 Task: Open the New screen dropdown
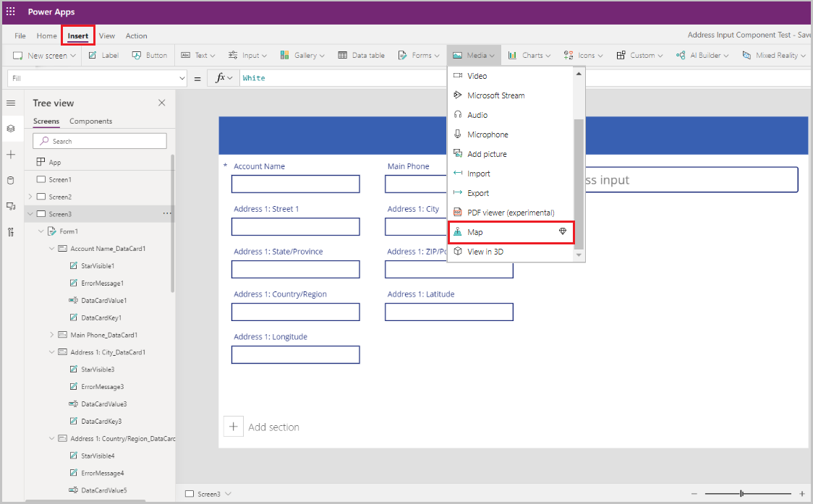pos(44,56)
